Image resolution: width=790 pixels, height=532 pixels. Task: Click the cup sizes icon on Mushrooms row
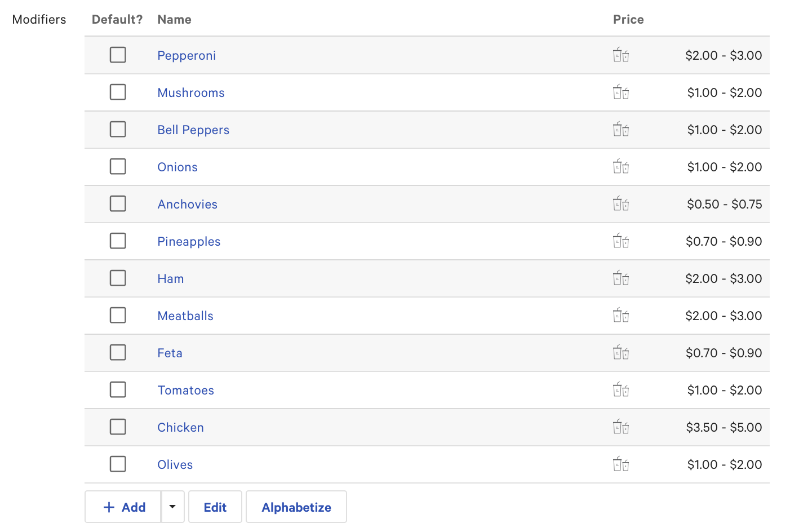pos(620,92)
